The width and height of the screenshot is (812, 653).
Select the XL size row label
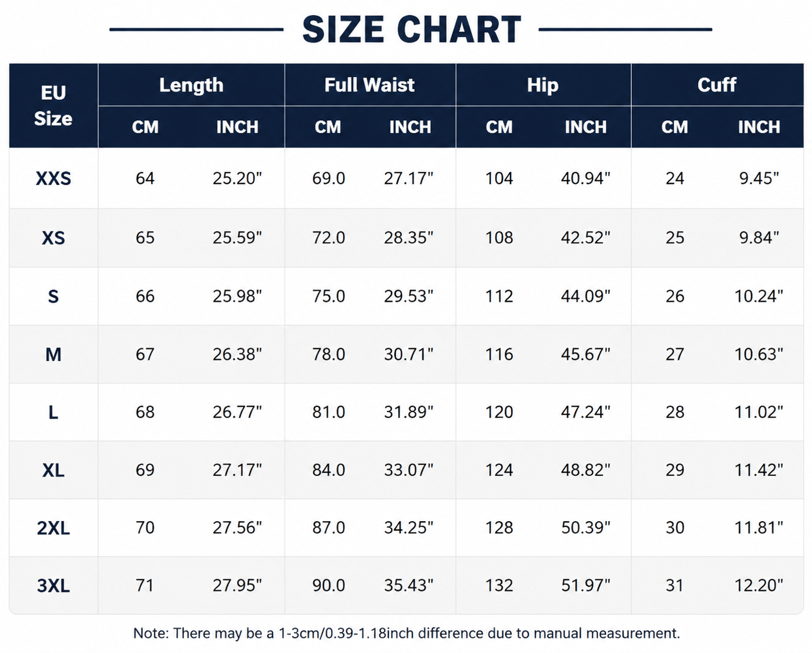[53, 470]
